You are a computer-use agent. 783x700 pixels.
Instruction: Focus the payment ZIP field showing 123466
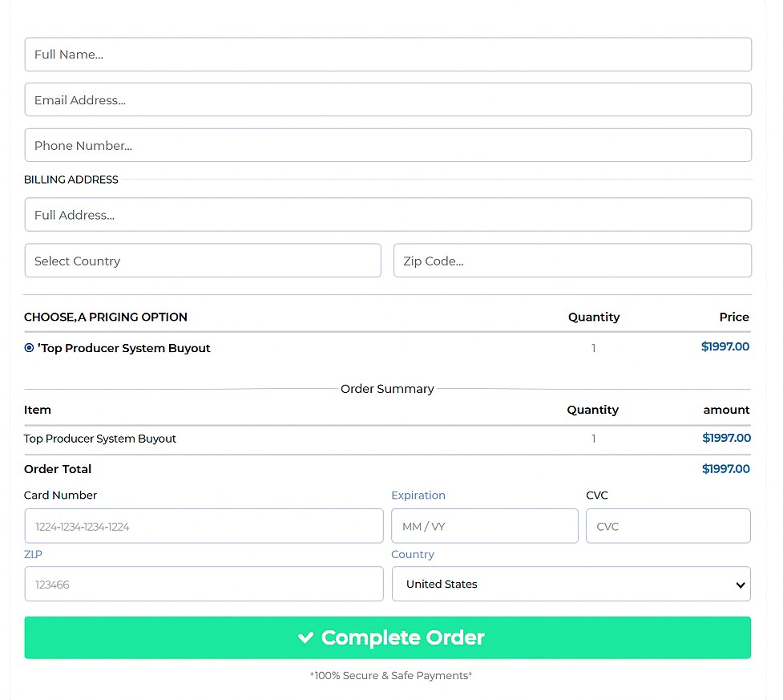204,585
